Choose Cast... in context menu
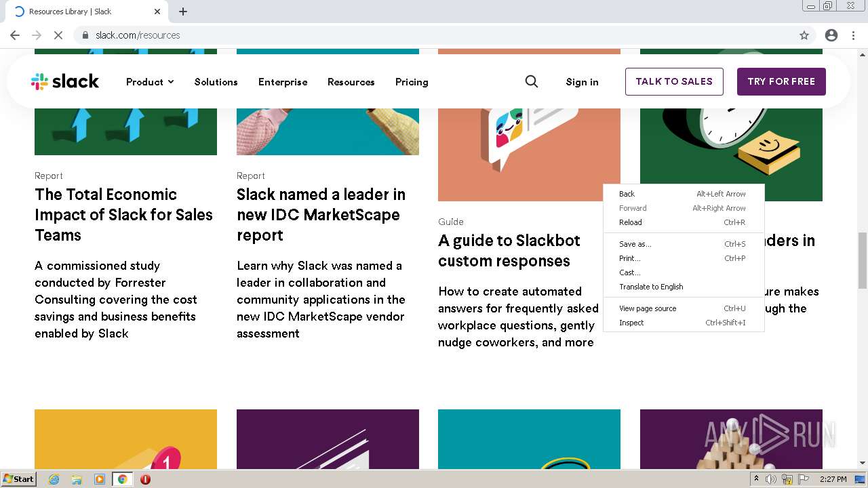This screenshot has width=868, height=488. (x=684, y=272)
